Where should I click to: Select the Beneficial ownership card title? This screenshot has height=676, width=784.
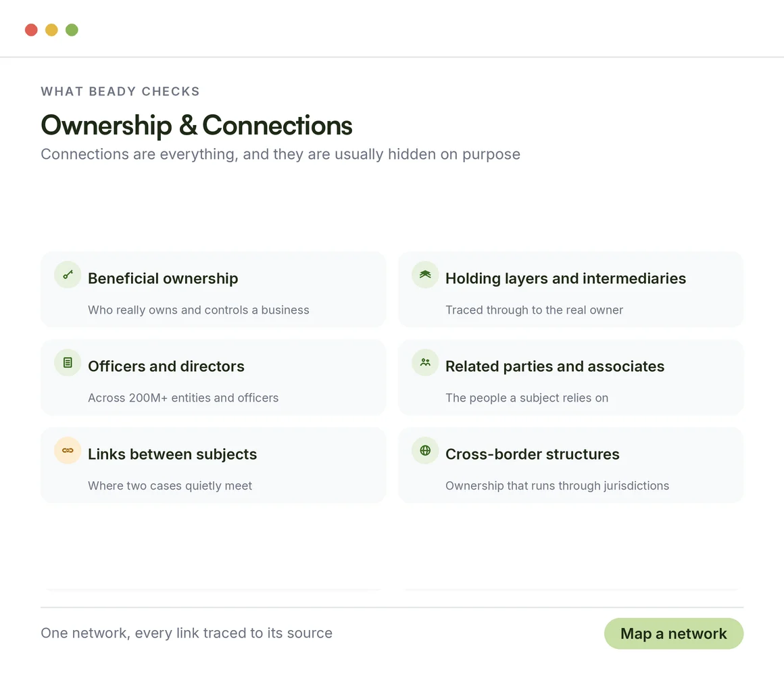click(163, 279)
